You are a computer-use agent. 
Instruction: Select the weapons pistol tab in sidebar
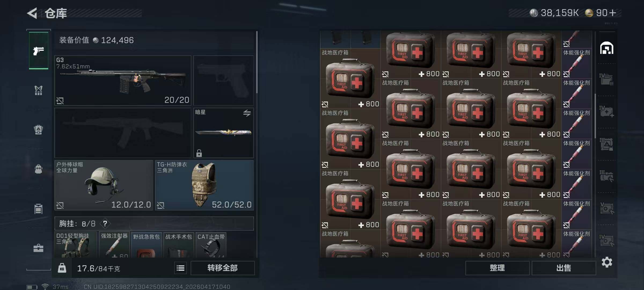pos(39,50)
